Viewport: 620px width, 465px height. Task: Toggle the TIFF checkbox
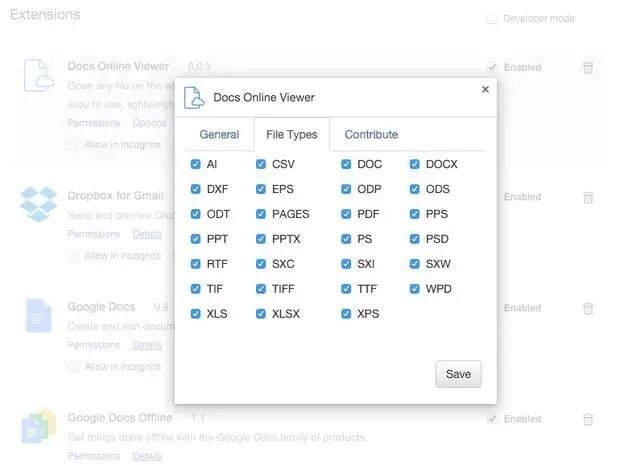(261, 289)
